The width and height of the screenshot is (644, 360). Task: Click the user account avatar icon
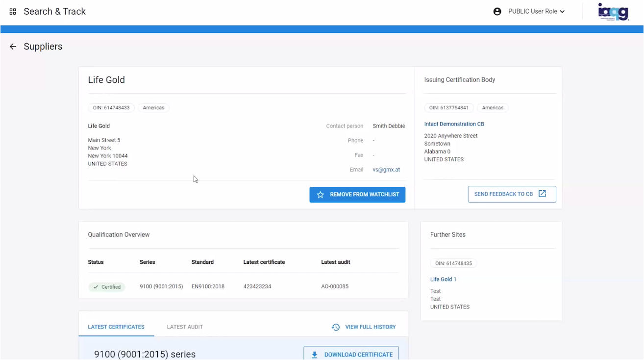coord(497,11)
